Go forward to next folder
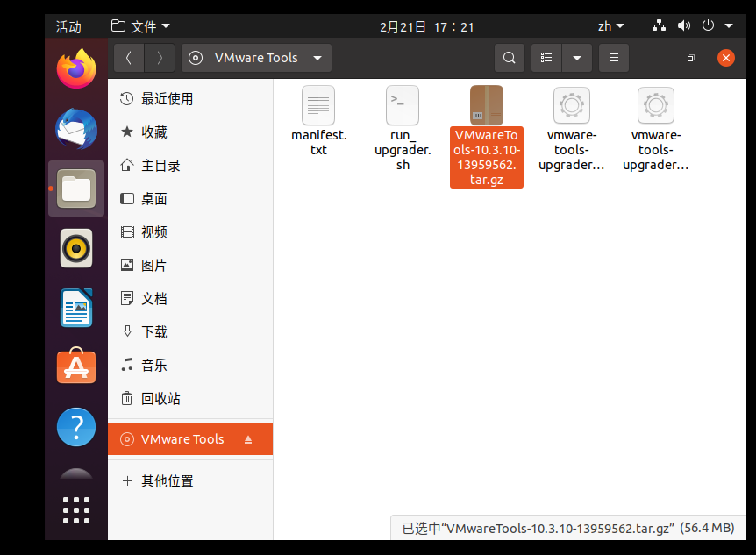This screenshot has width=756, height=555. click(x=159, y=59)
